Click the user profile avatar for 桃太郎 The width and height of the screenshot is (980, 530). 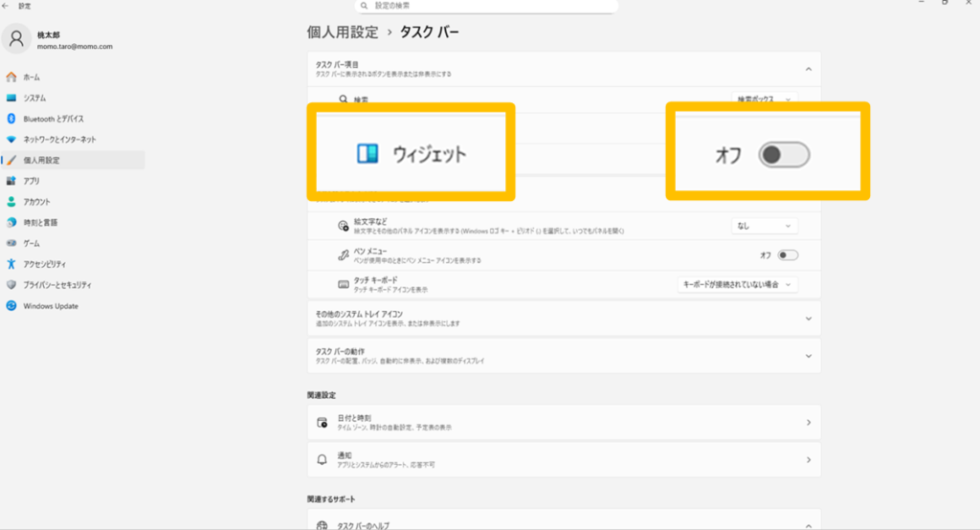(x=17, y=39)
